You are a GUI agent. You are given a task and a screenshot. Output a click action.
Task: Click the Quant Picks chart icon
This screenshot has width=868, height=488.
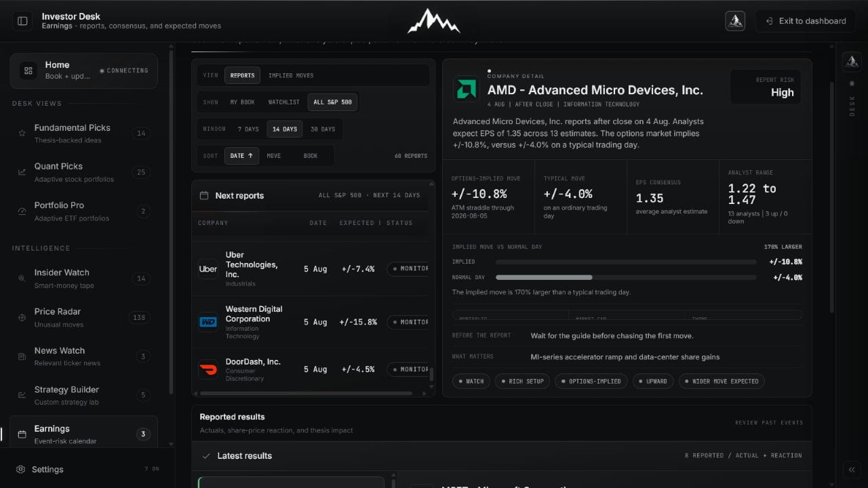click(x=22, y=172)
